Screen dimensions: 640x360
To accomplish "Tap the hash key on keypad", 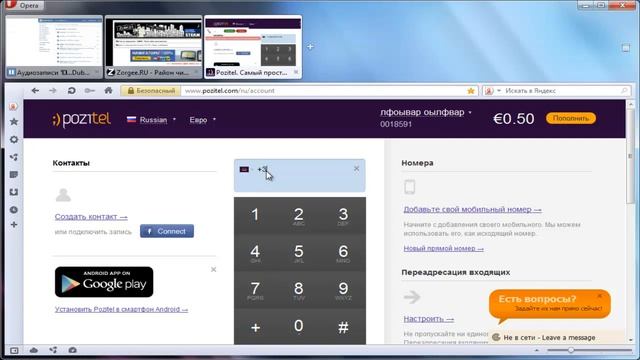I will [x=343, y=327].
